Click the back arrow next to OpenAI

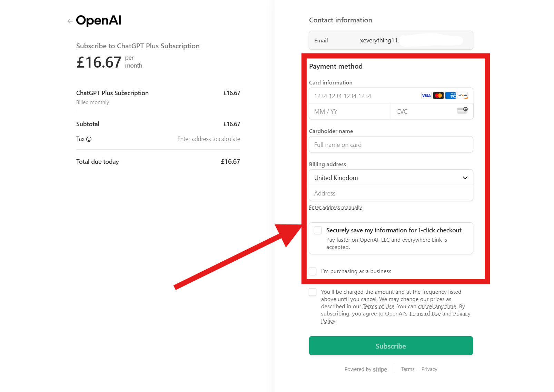pyautogui.click(x=70, y=21)
